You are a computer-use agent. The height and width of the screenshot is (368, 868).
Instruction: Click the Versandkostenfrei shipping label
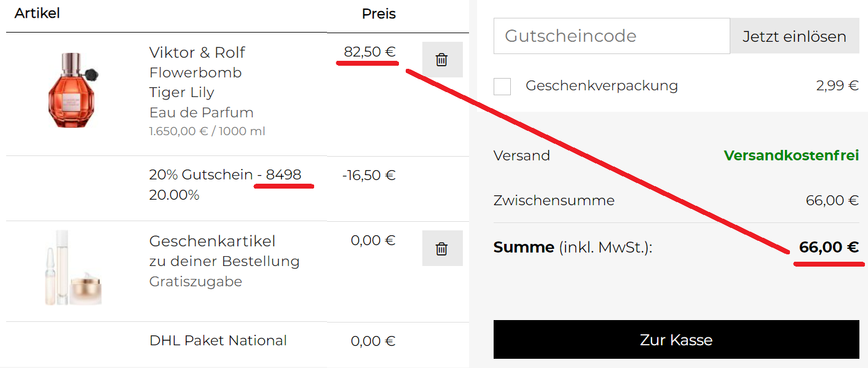pos(791,155)
